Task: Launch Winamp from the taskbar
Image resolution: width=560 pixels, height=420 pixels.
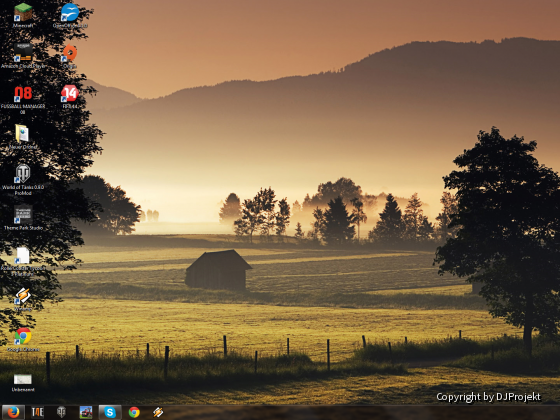Action: (x=158, y=412)
